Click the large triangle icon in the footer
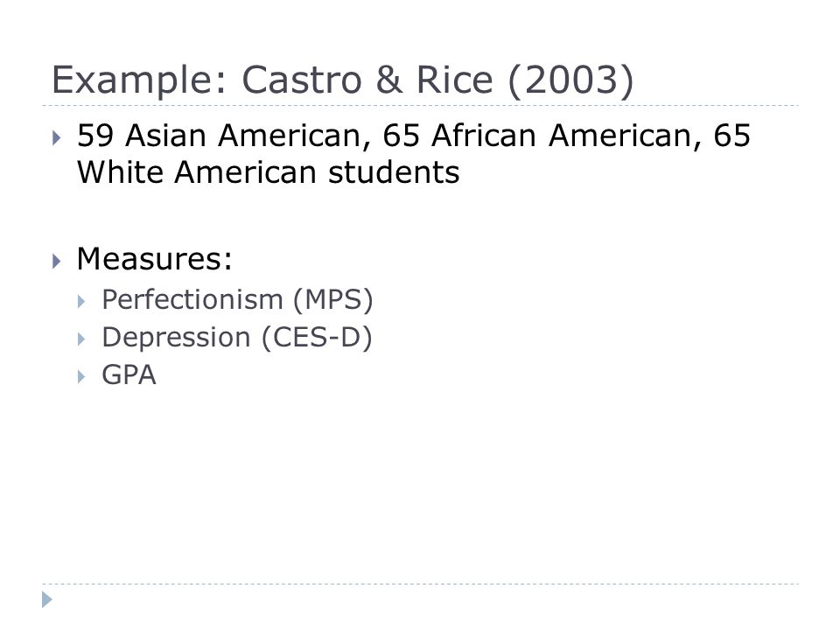This screenshot has width=840, height=630. 47,599
